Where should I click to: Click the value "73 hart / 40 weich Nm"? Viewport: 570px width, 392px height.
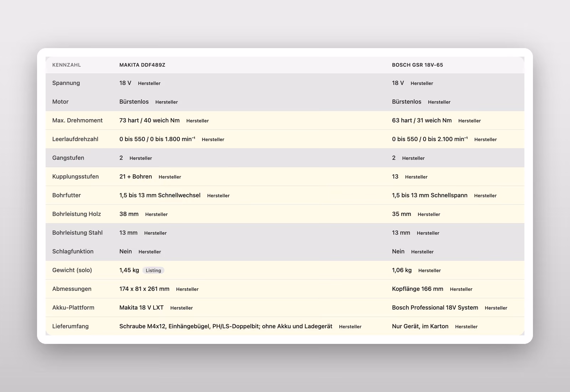150,120
